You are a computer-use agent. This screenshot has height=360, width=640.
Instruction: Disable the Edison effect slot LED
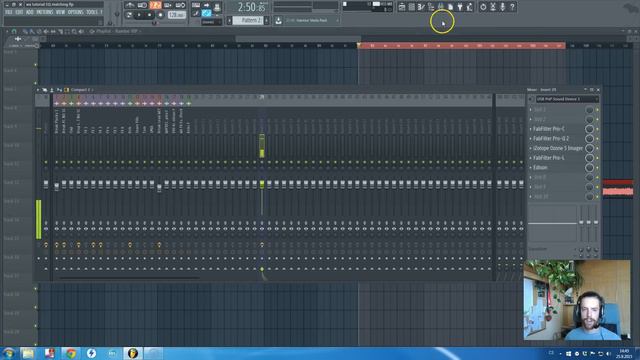pos(597,167)
